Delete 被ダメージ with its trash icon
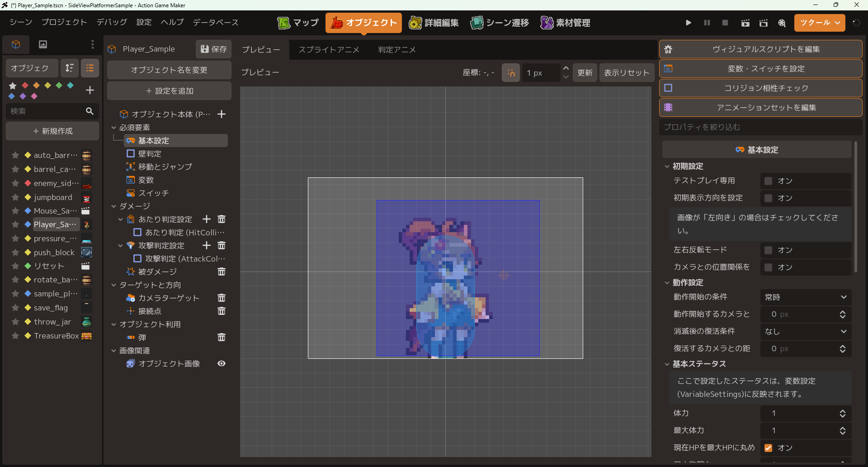The image size is (868, 467). click(x=222, y=272)
